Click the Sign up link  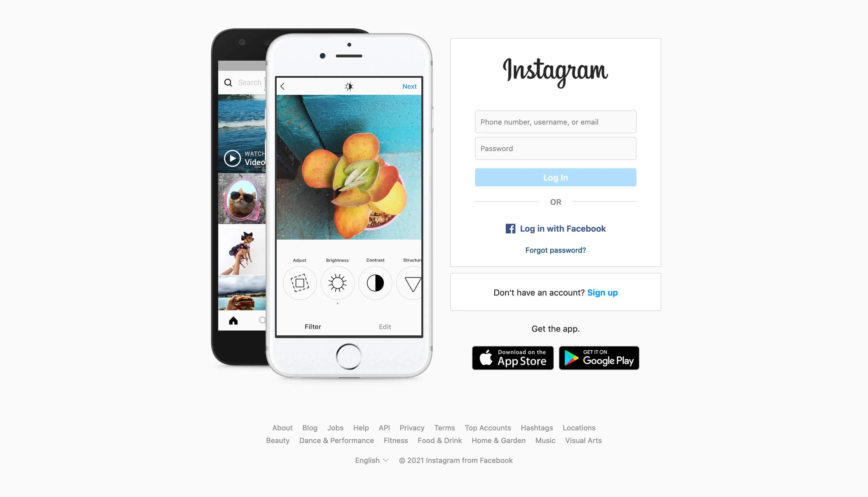point(602,292)
